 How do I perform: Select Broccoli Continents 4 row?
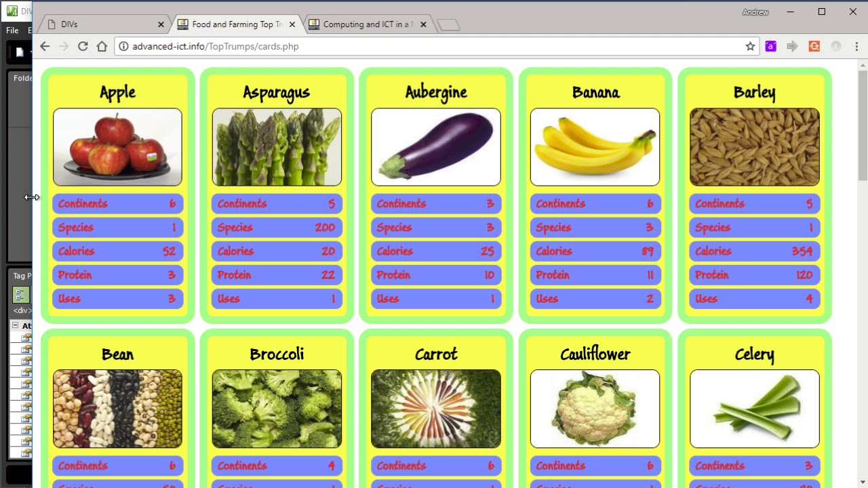(x=277, y=466)
